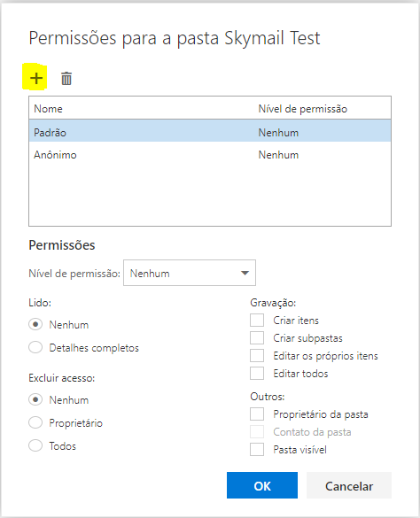Screen dimensions: 420x518
Task: Click the Cancelar button
Action: point(349,485)
